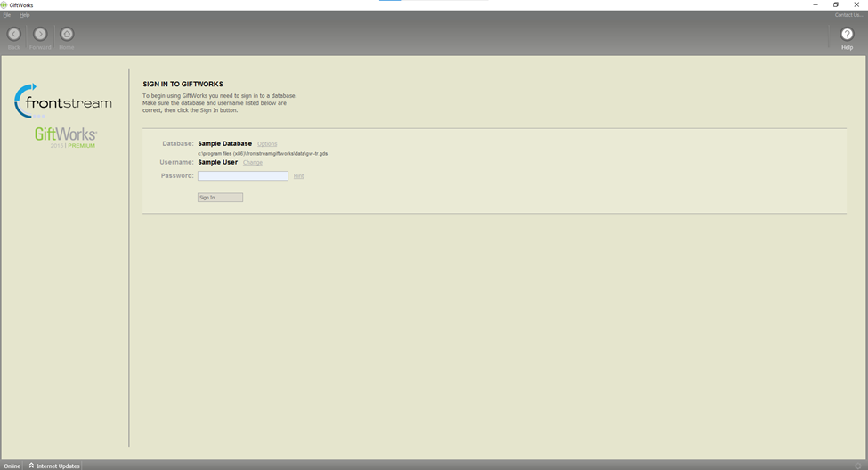
Task: Click the Back navigation arrow icon
Action: [14, 35]
